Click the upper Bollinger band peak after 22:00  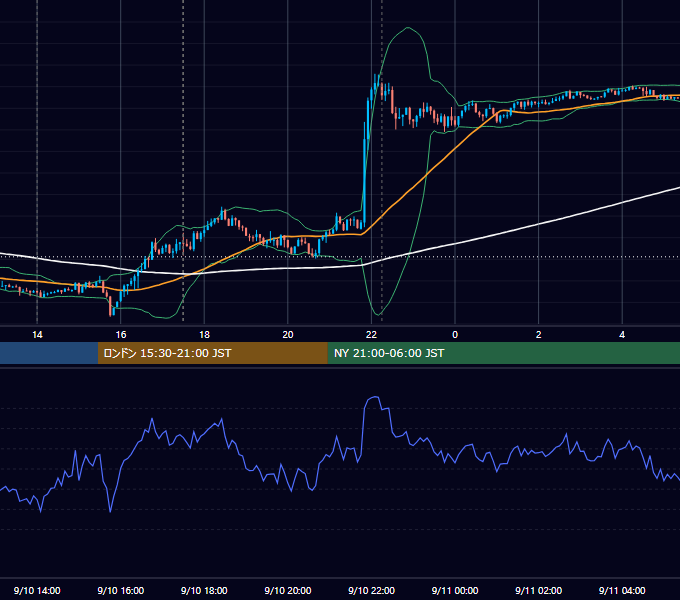tap(408, 28)
